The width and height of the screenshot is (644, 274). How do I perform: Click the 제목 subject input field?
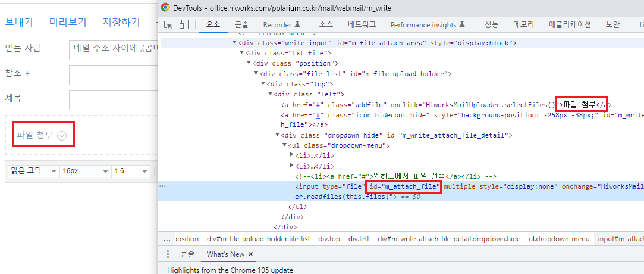coord(114,100)
